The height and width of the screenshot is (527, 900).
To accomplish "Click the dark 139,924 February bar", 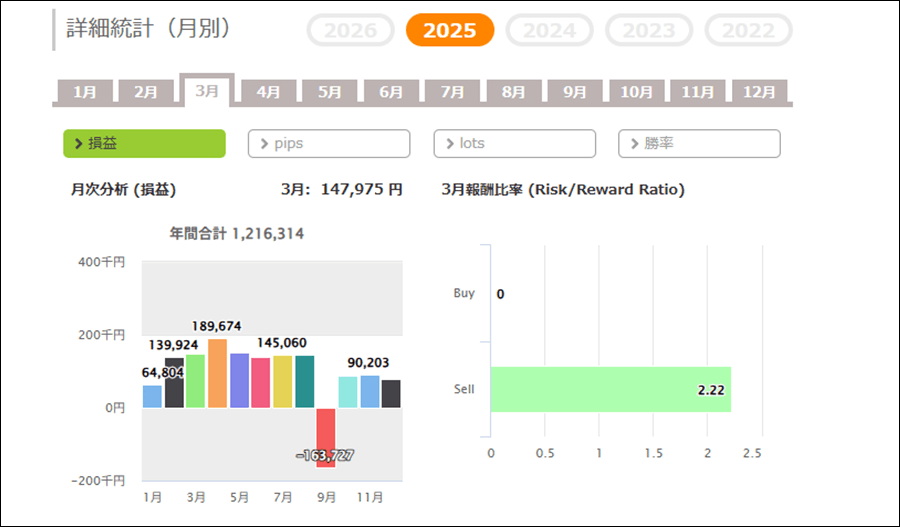I will click(174, 383).
